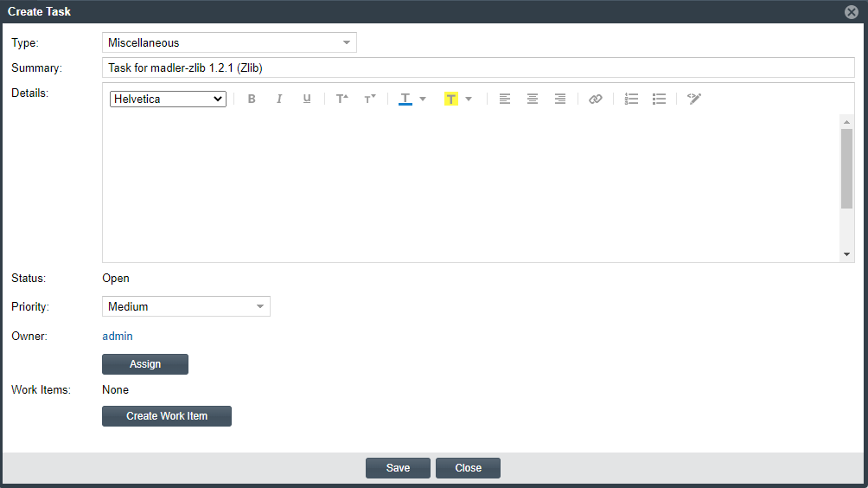Toggle underline formatting in Details editor
The image size is (868, 488).
coord(307,99)
